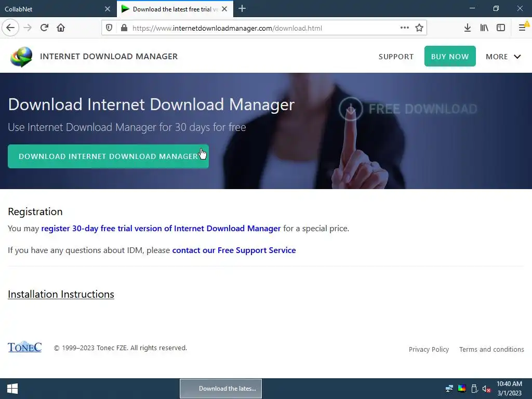
Task: Click the muted volume tray icon
Action: pos(486,389)
